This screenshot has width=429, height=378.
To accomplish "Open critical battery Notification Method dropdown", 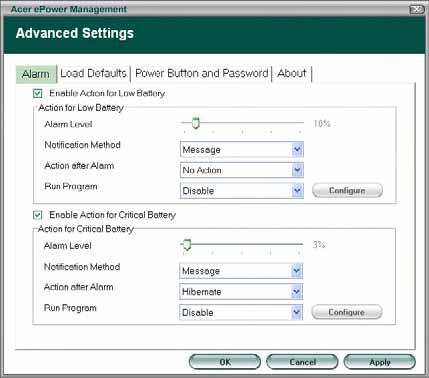I will 241,271.
